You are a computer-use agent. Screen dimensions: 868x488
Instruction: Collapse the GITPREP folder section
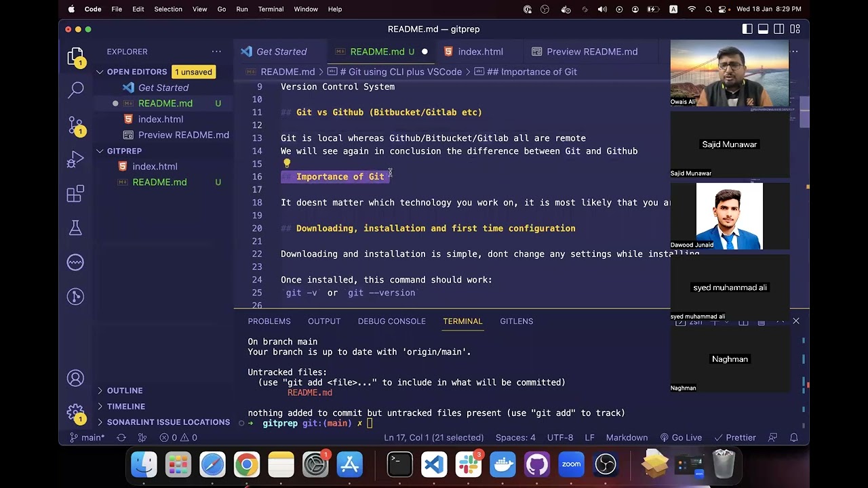click(x=124, y=151)
